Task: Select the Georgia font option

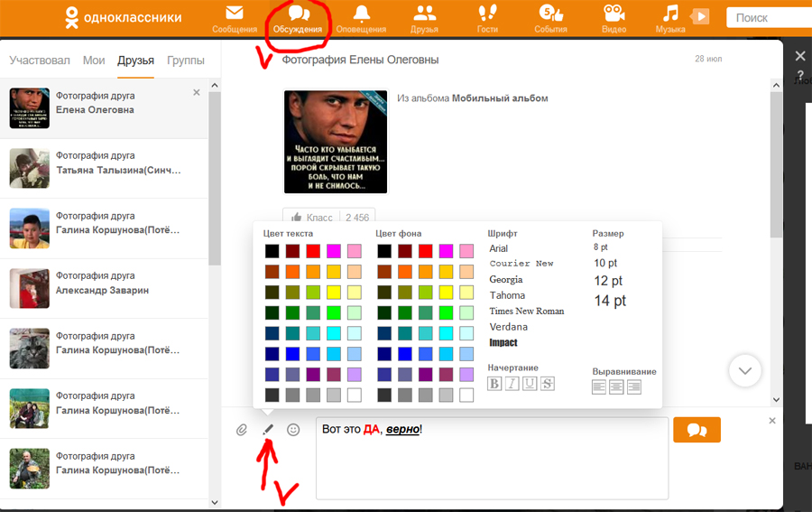Action: (x=506, y=280)
